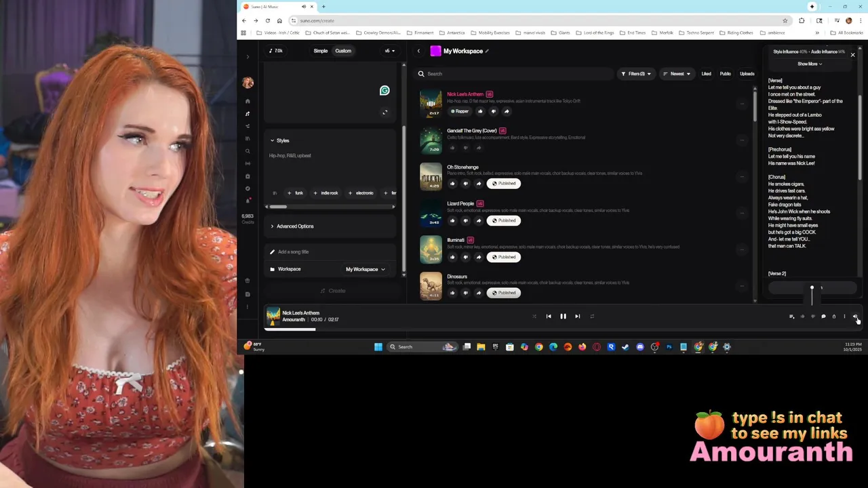The width and height of the screenshot is (868, 488).
Task: Open the Dinosaurs song thumbnail
Action: 431,286
